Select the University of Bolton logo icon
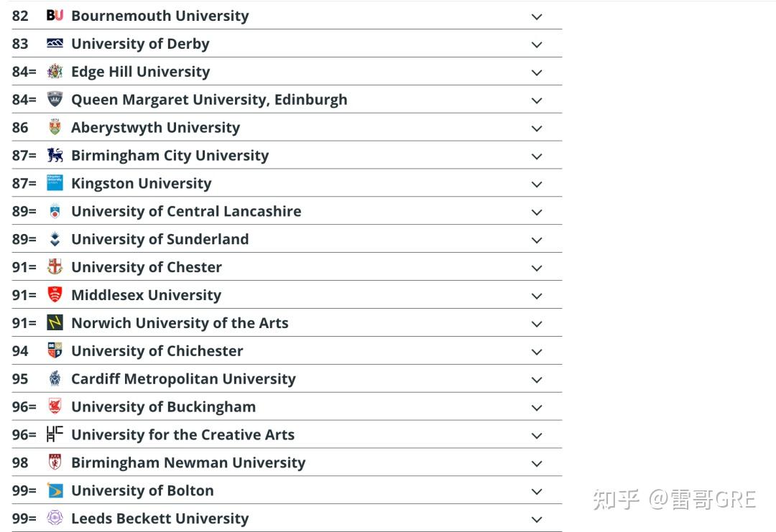 (x=55, y=490)
